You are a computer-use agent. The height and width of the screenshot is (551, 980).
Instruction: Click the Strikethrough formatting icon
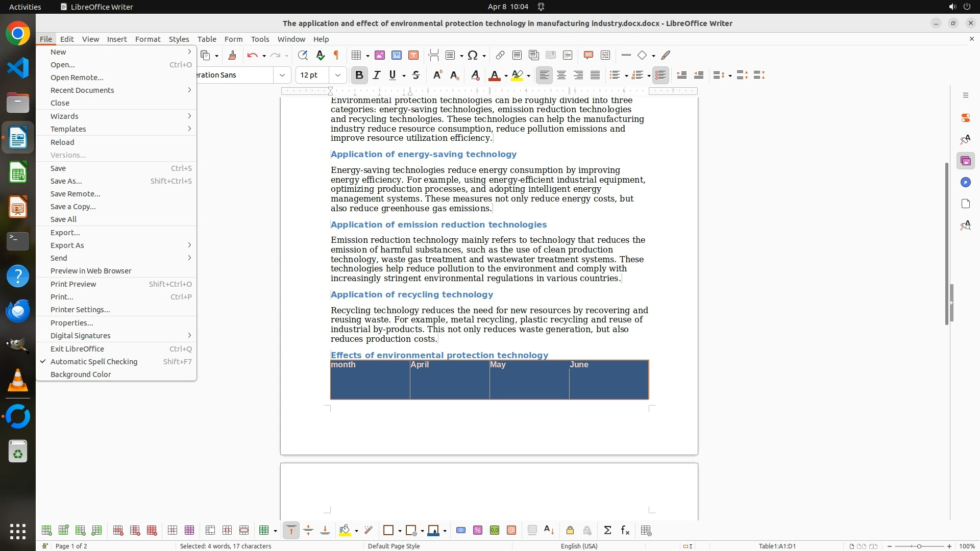pyautogui.click(x=416, y=75)
